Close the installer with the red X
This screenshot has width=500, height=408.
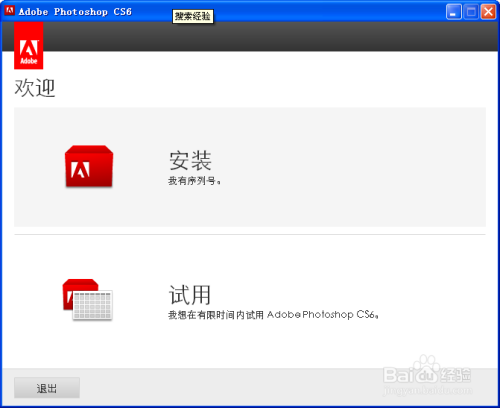(488, 12)
